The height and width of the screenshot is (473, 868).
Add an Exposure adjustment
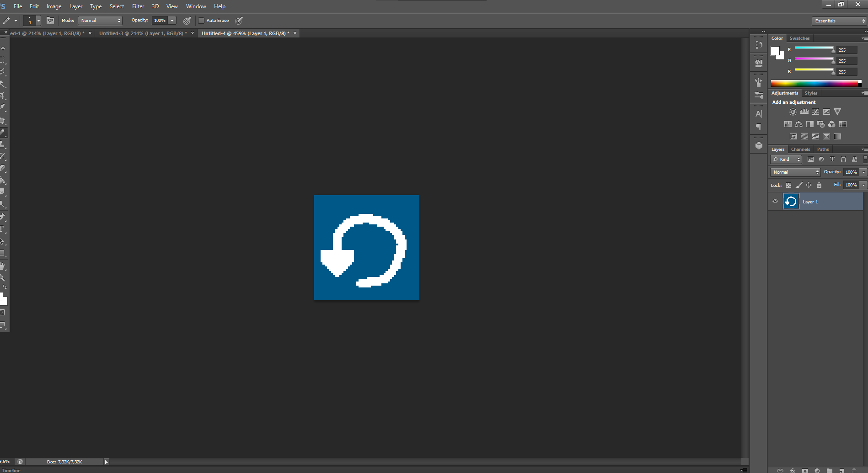(x=826, y=112)
